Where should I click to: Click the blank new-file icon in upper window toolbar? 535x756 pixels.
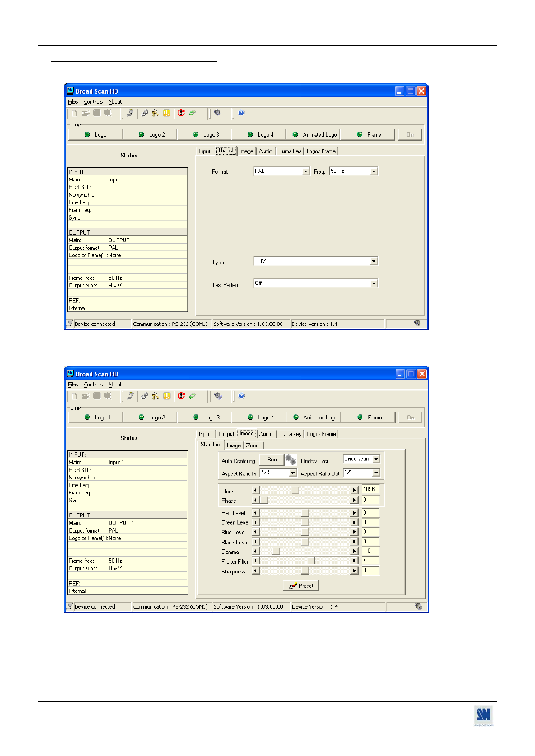tap(74, 113)
